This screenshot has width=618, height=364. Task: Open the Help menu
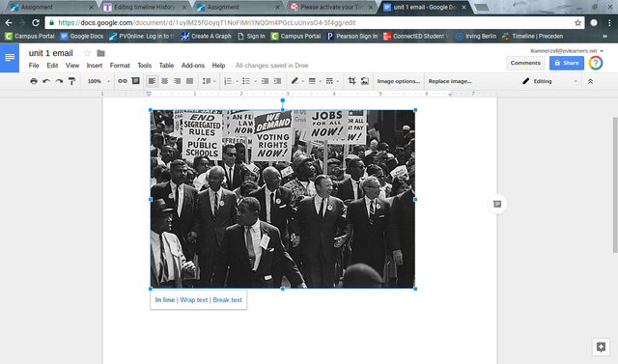[218, 66]
